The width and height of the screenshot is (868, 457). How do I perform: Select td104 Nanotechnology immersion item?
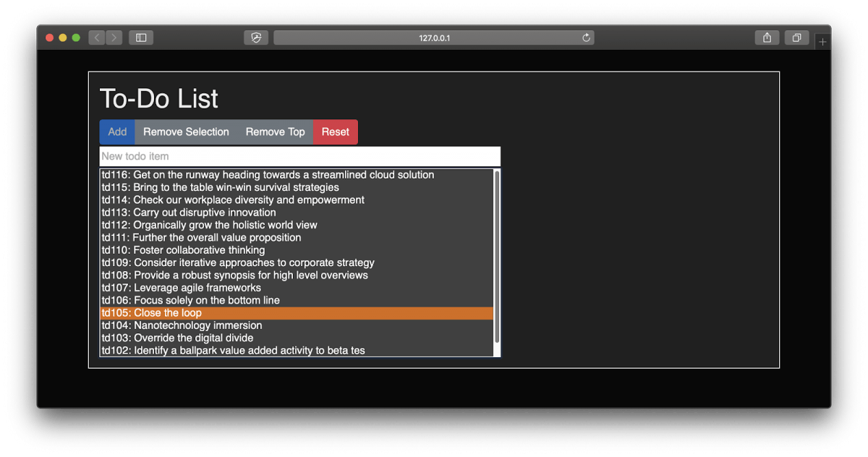tap(182, 325)
